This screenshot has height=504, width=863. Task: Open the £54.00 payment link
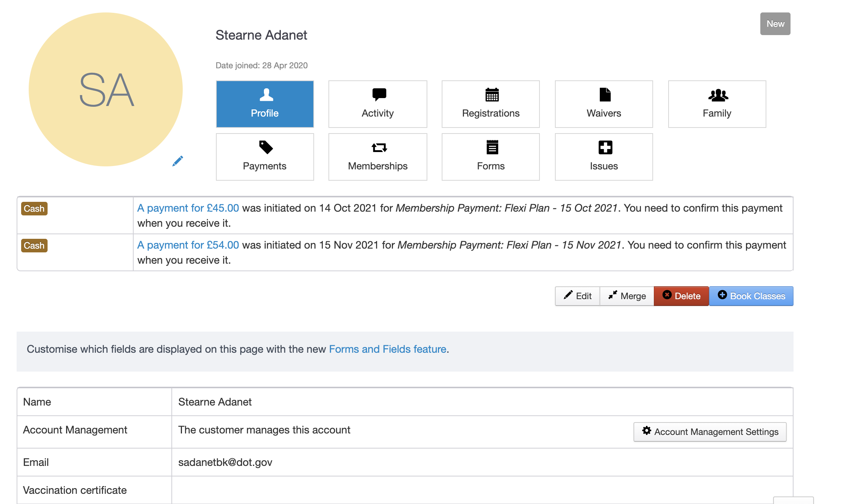pyautogui.click(x=188, y=245)
